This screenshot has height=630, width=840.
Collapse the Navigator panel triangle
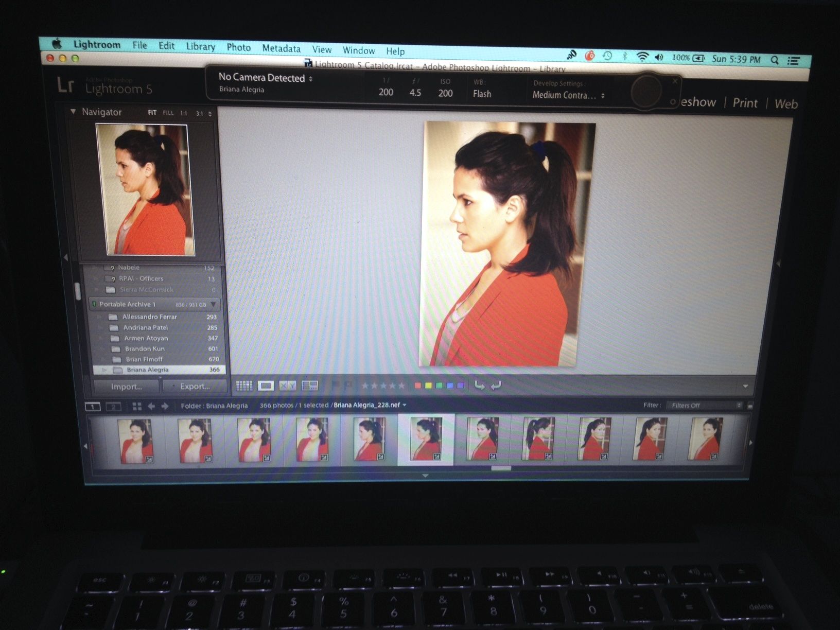(73, 112)
